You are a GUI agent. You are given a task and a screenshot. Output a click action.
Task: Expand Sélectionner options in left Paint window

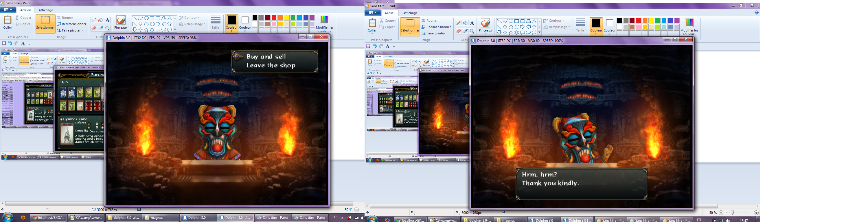pos(45,30)
